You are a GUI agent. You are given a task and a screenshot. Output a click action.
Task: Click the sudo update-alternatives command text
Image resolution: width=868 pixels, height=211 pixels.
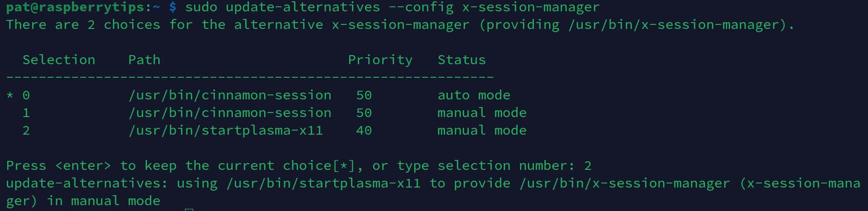coord(392,7)
